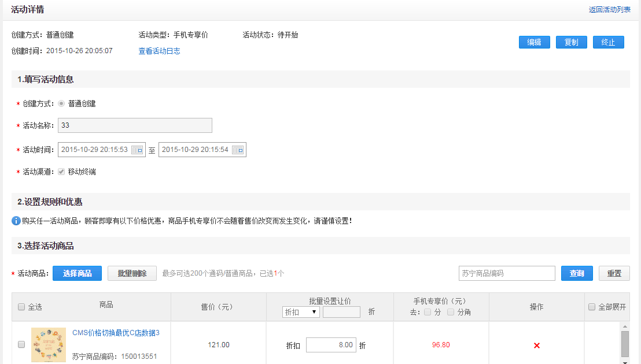Open product link CMS价格切换最优C店数据3
641x364 pixels.
116,333
